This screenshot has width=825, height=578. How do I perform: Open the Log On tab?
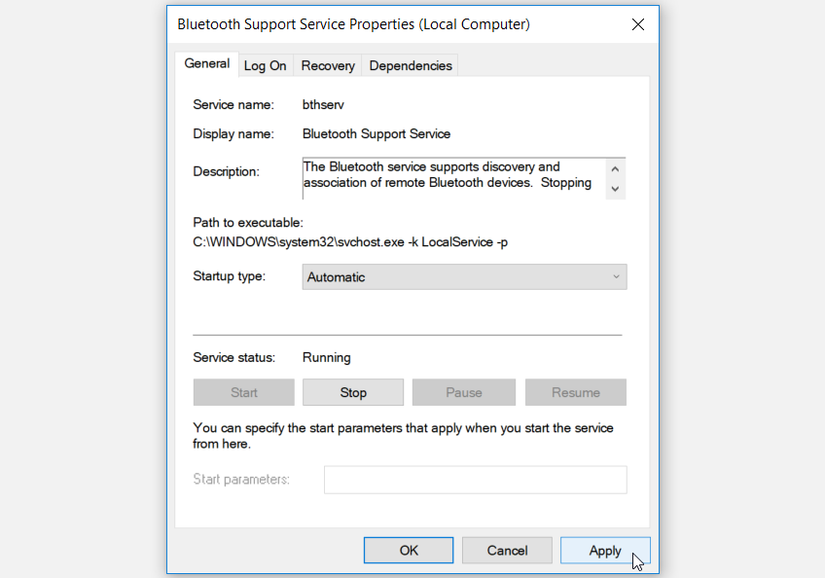[265, 66]
